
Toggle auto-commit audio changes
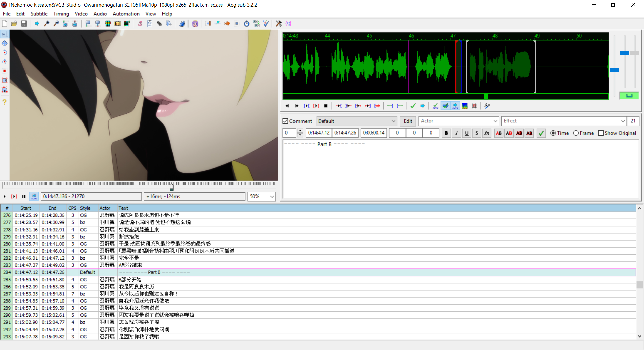435,106
